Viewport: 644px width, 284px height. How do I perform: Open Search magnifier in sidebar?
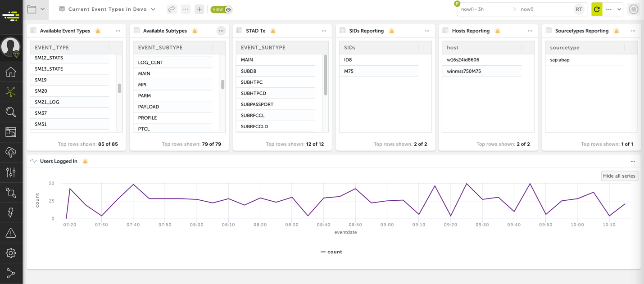(11, 112)
